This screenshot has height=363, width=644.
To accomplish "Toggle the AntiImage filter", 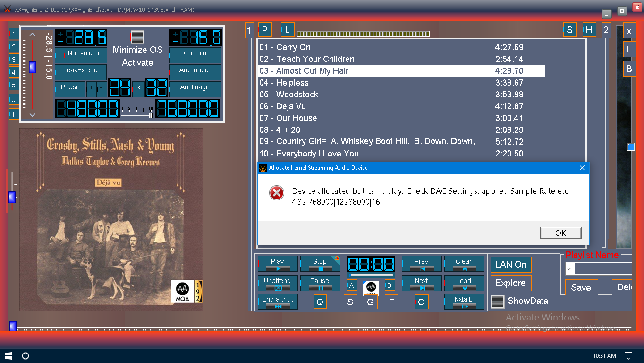I will pyautogui.click(x=195, y=89).
